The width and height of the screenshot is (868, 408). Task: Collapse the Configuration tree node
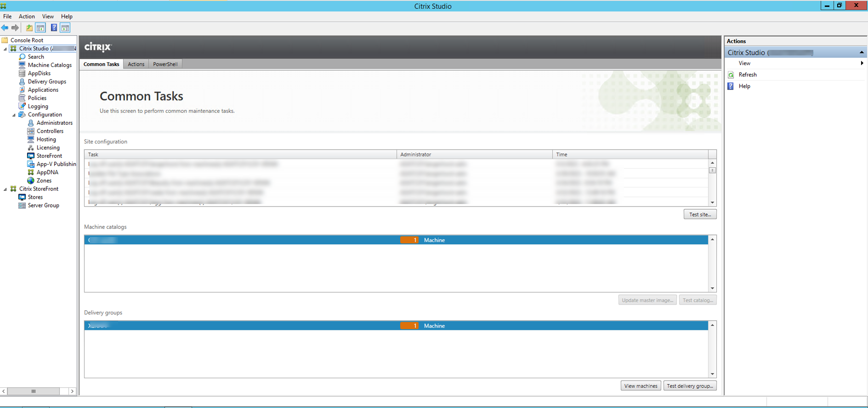[x=14, y=115]
